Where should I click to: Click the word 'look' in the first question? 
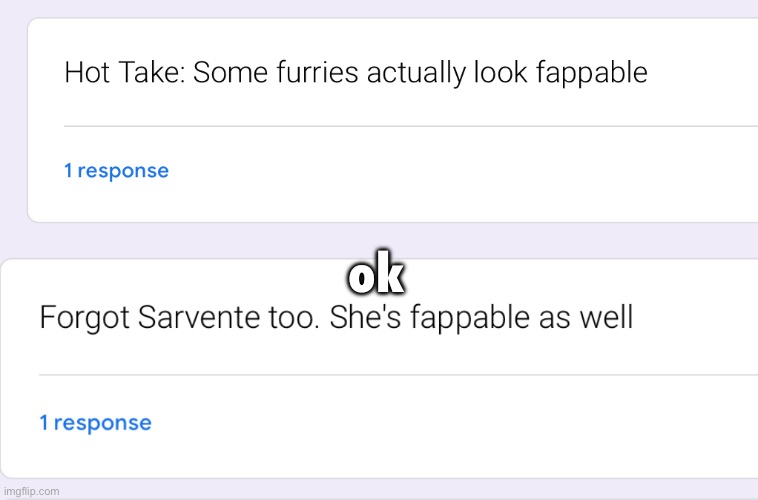[501, 73]
